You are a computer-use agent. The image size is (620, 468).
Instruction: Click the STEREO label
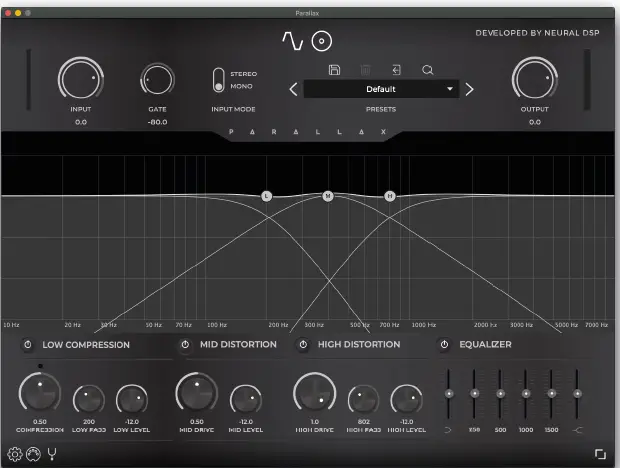pyautogui.click(x=244, y=74)
